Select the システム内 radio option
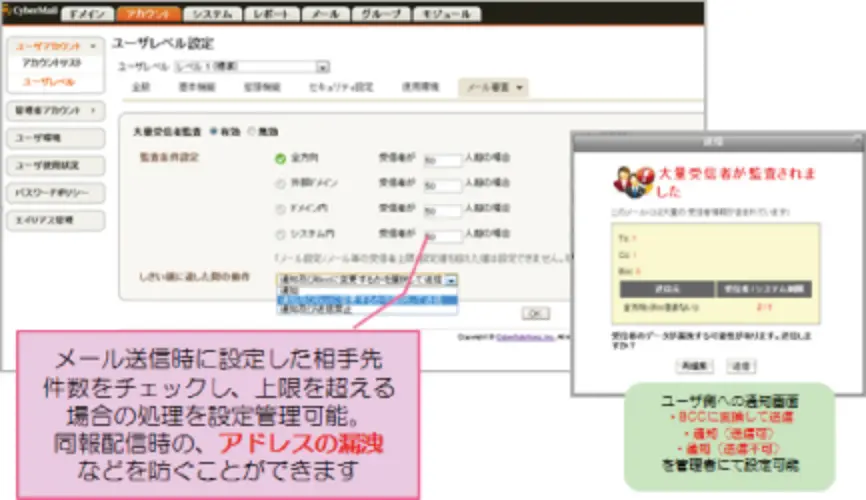This screenshot has height=500, width=866. (280, 236)
